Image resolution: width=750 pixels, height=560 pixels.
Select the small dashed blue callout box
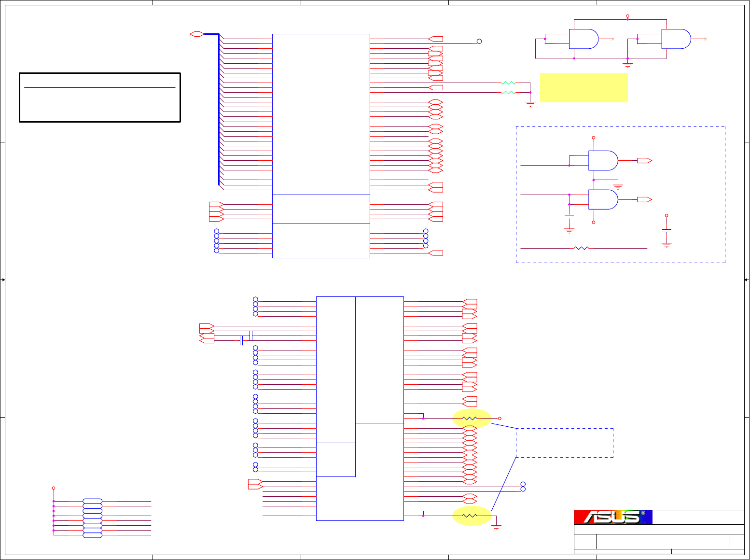coord(565,443)
